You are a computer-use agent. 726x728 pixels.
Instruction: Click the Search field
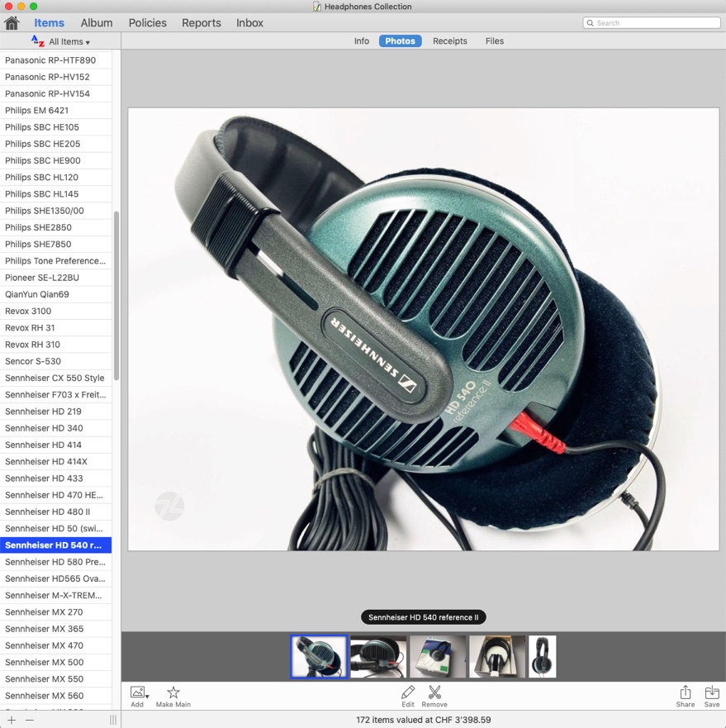click(x=652, y=23)
